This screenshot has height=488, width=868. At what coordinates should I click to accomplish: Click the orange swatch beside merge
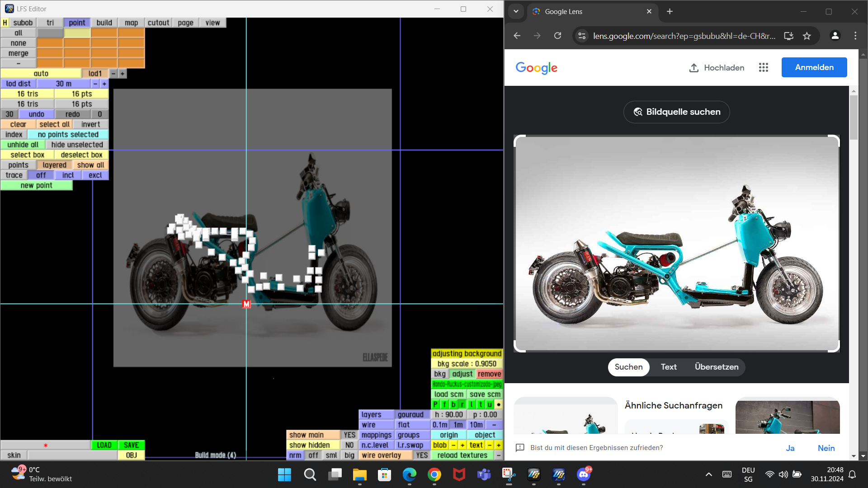click(x=50, y=53)
